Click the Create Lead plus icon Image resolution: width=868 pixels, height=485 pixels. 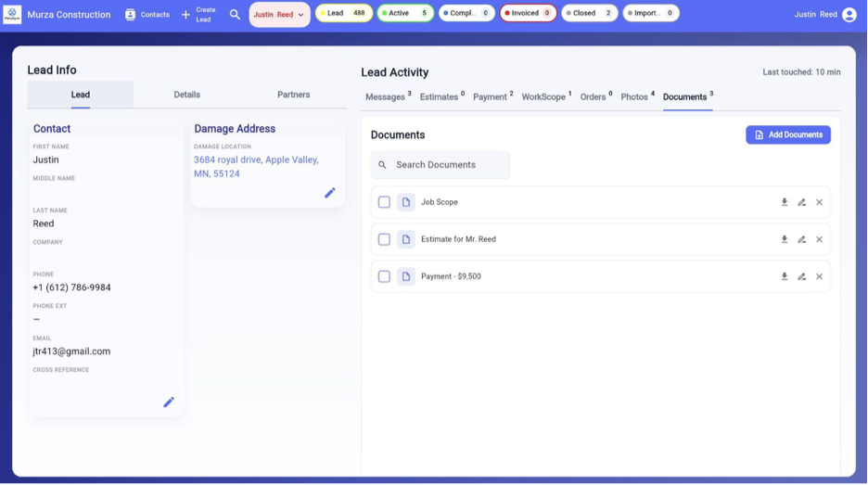(186, 15)
